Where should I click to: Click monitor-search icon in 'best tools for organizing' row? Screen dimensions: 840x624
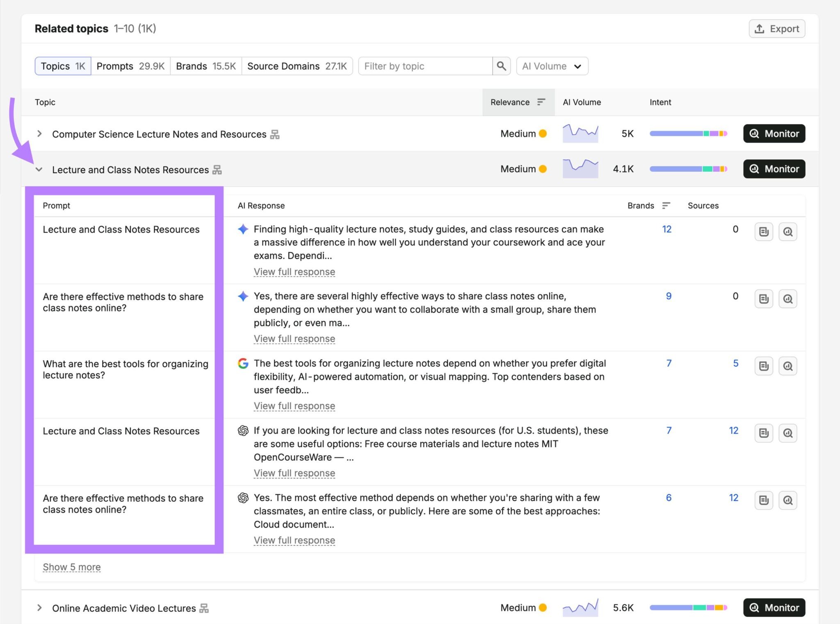(x=788, y=366)
